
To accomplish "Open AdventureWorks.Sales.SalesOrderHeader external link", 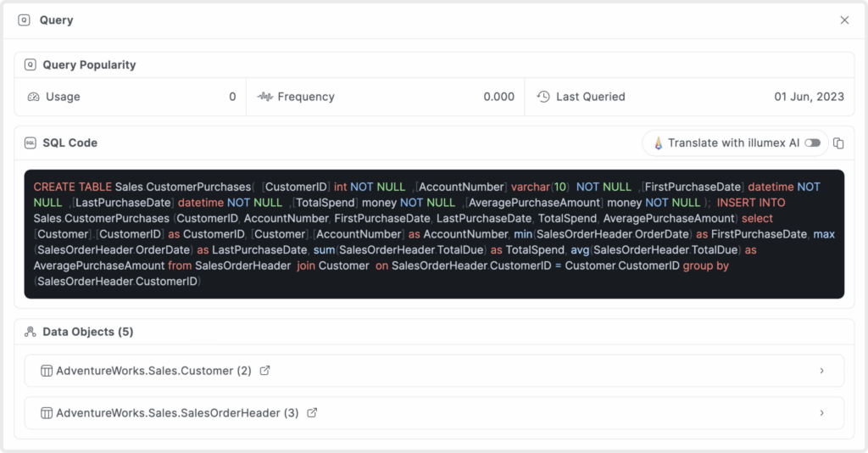I will tap(312, 413).
